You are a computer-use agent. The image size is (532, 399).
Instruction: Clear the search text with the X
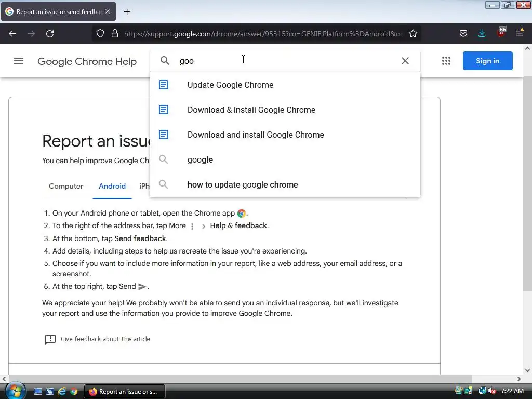pos(405,61)
